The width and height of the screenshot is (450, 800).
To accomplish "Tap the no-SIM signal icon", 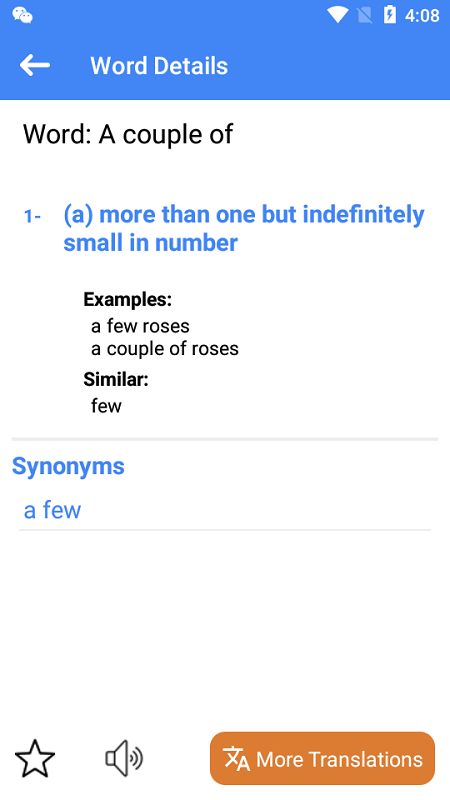I will tap(364, 15).
